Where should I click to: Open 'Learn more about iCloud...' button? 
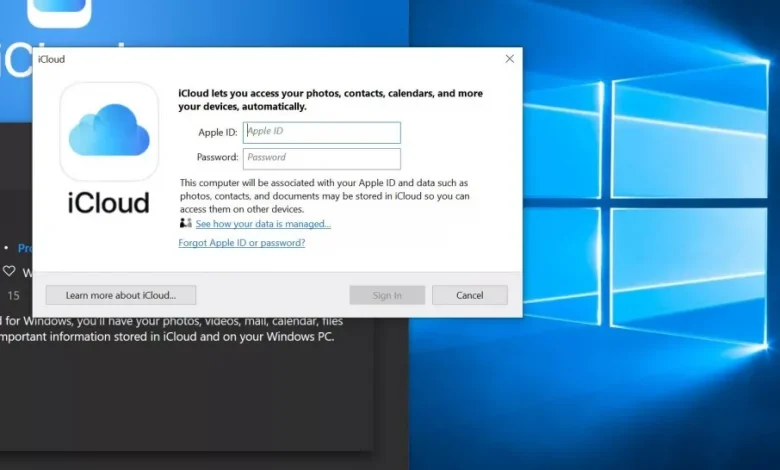coord(121,295)
